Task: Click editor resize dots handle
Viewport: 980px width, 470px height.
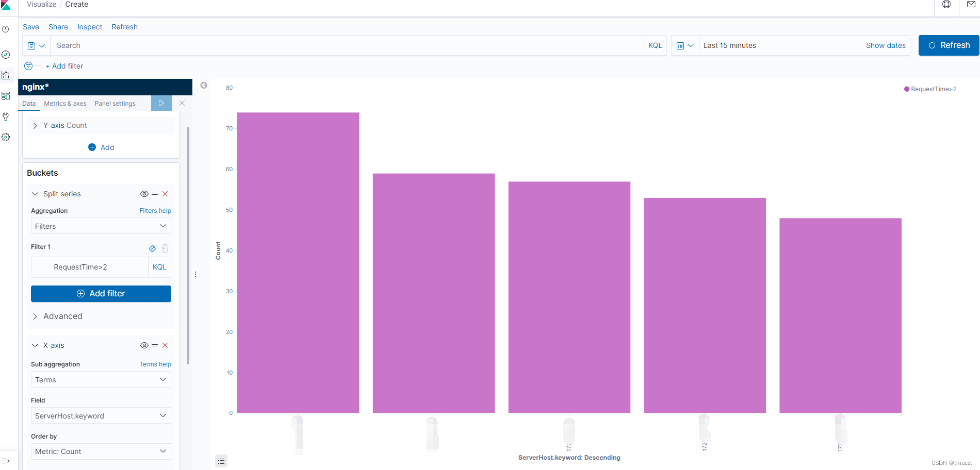Action: [195, 275]
